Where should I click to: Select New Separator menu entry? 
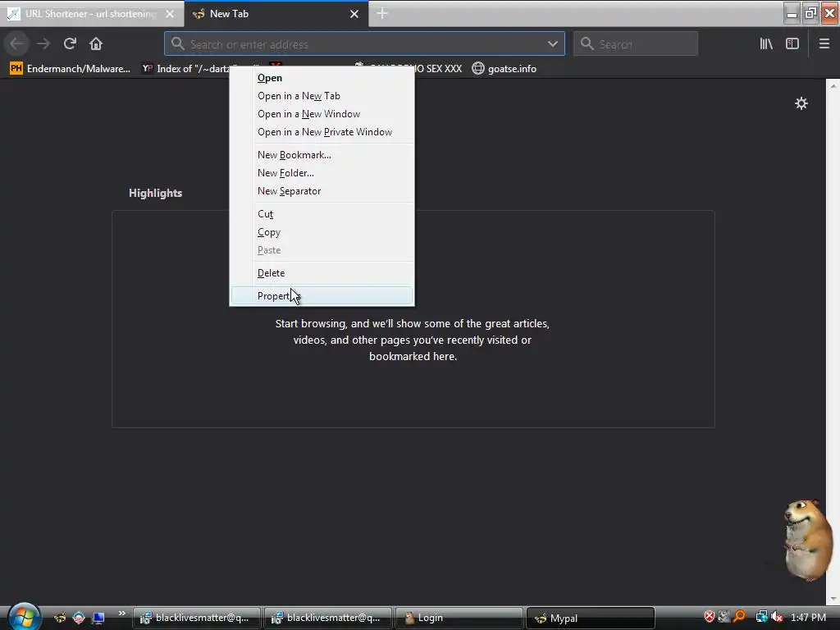[322, 190]
